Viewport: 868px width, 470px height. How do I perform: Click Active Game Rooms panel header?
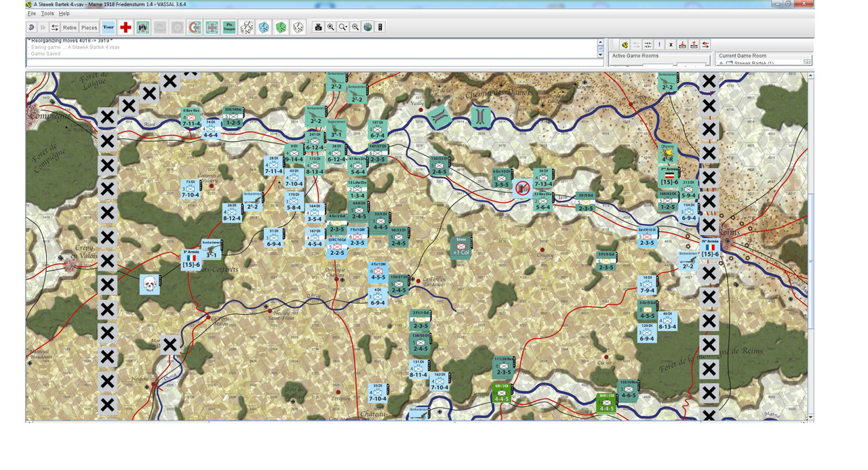tap(635, 56)
